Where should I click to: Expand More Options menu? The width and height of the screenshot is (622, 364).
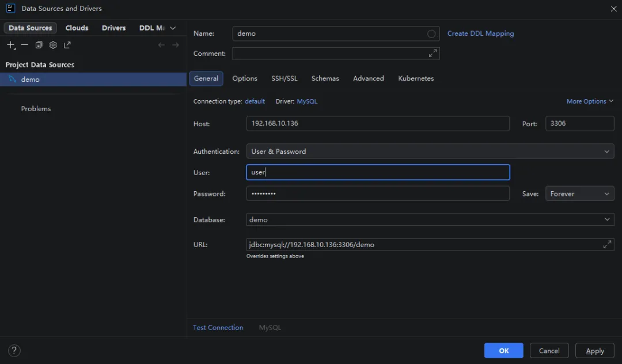coord(590,101)
